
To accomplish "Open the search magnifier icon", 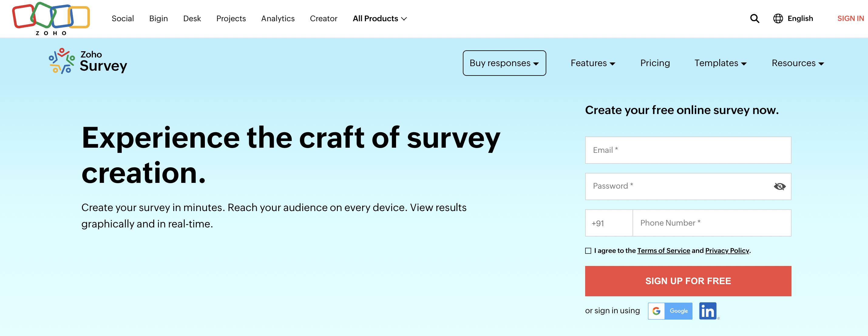I will pyautogui.click(x=754, y=18).
